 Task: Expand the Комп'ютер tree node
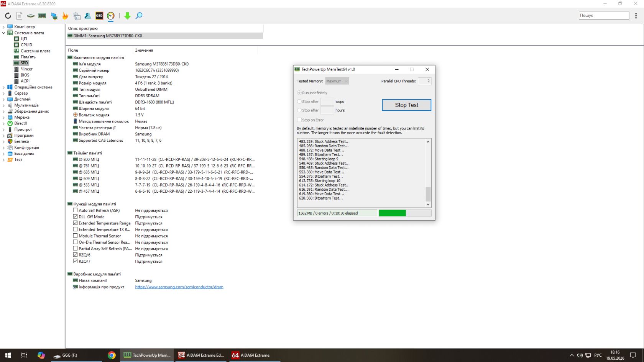tap(3, 27)
